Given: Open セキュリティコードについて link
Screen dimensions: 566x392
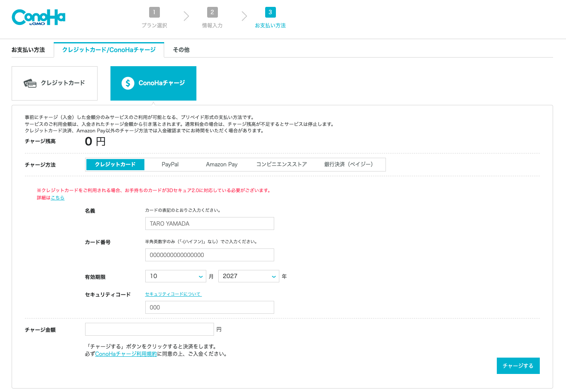Looking at the screenshot, I should tap(173, 294).
